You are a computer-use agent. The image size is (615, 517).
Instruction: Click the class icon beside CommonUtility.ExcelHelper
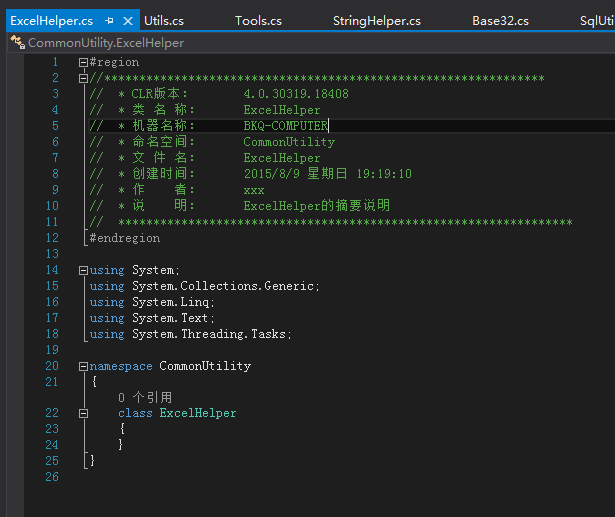[17, 42]
